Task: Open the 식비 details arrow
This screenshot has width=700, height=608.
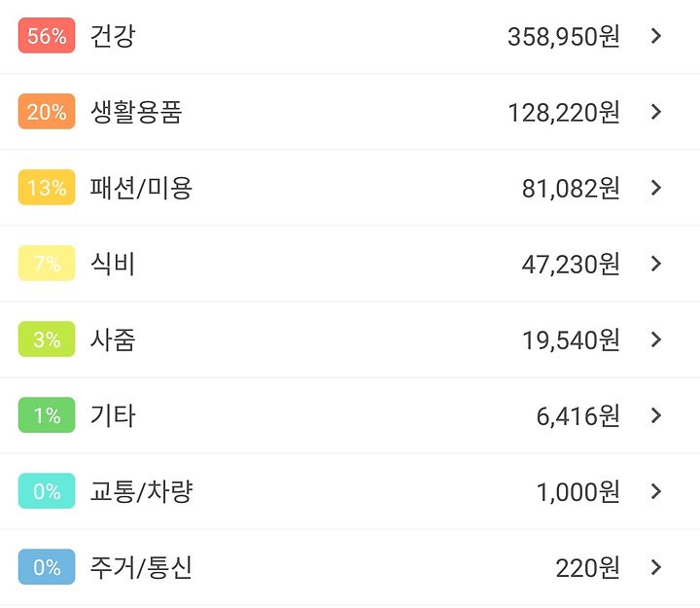Action: (x=656, y=264)
